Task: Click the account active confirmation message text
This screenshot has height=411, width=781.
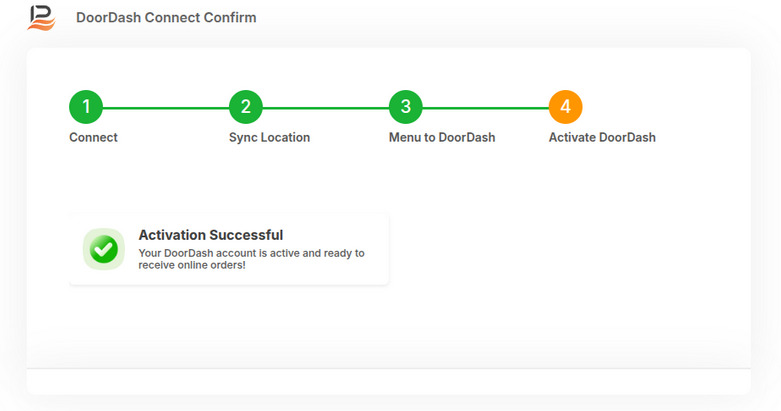Action: pyautogui.click(x=252, y=259)
